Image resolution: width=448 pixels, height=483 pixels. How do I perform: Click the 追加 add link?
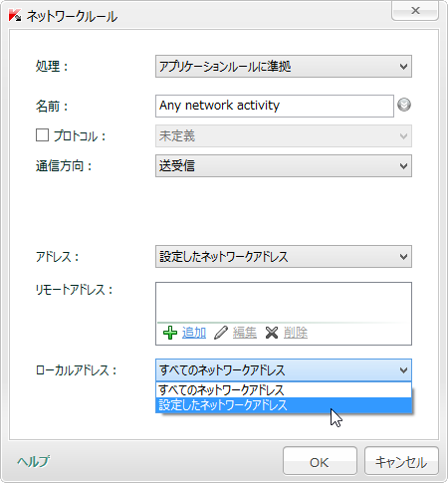point(194,333)
